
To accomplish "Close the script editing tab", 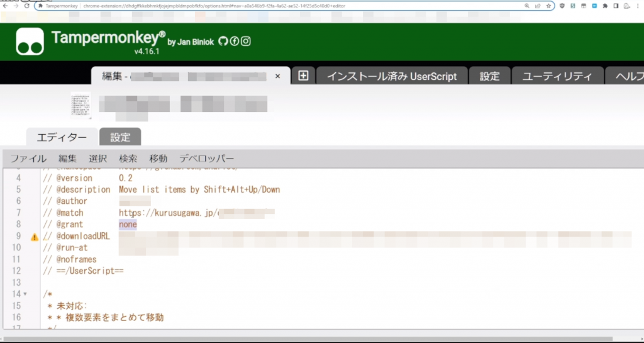I will 277,76.
